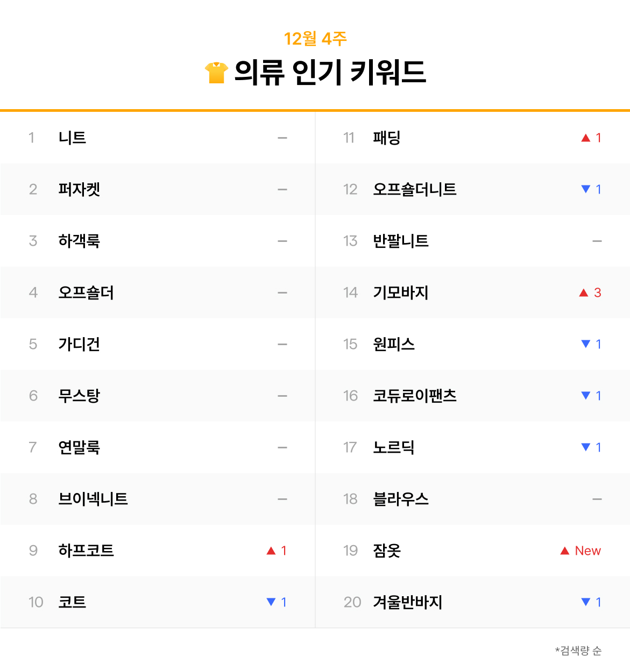The height and width of the screenshot is (672, 630).
Task: Click the blue down arrow beside 노르딕
Action: 586,447
